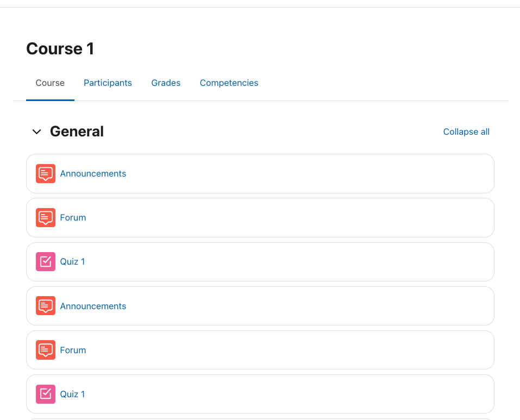Select the Course tab
The image size is (520, 420).
50,83
